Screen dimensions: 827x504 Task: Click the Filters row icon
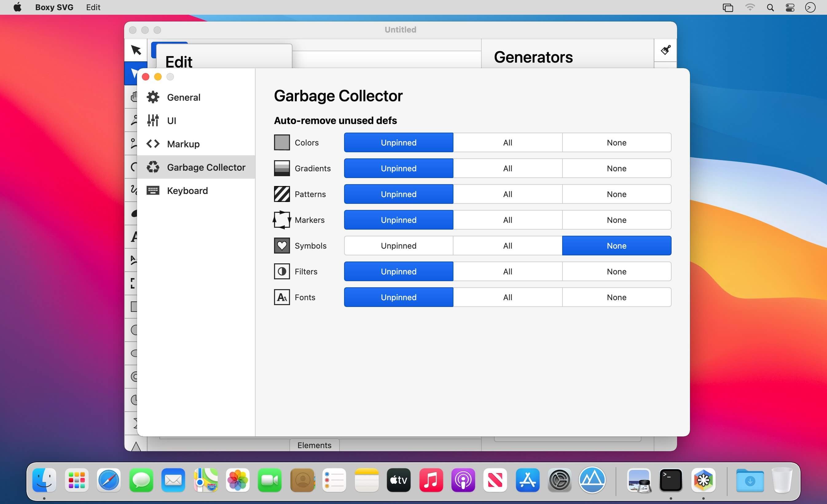click(x=281, y=271)
